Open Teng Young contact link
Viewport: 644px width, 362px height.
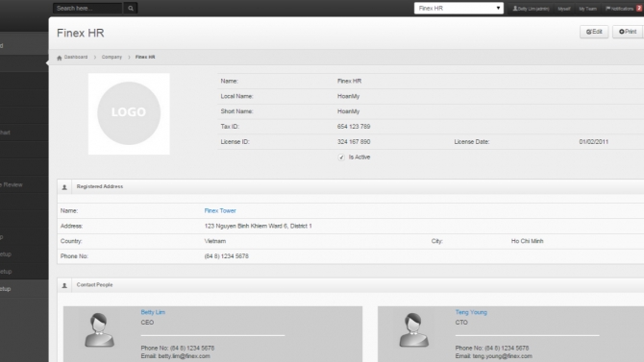pyautogui.click(x=471, y=312)
